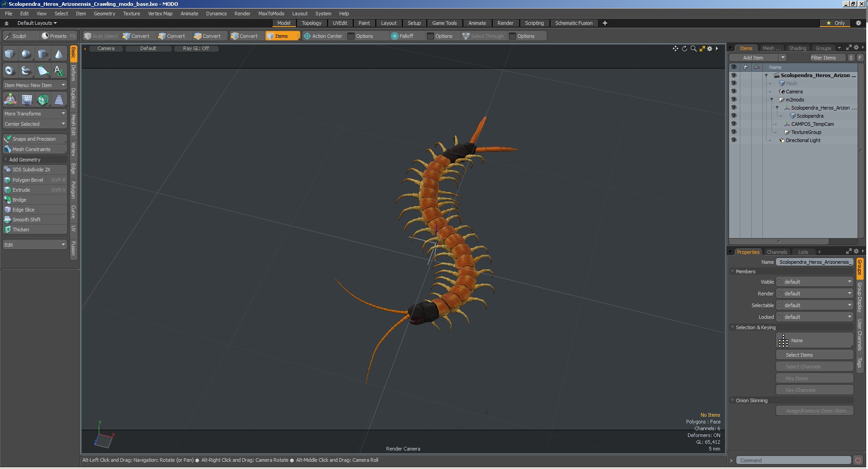The width and height of the screenshot is (868, 469).
Task: Maximize viewport with orange arrow icon
Action: 702,49
